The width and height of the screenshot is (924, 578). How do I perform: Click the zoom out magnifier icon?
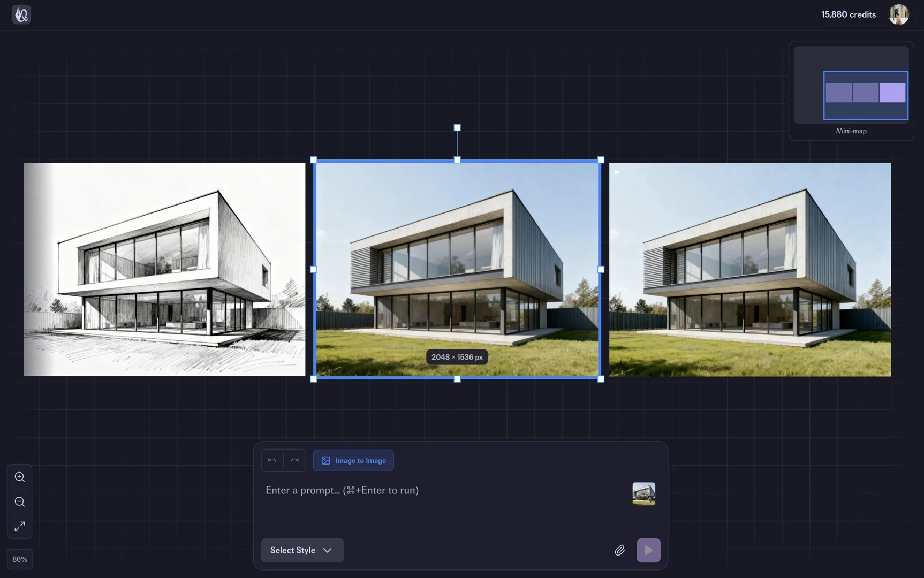point(20,502)
